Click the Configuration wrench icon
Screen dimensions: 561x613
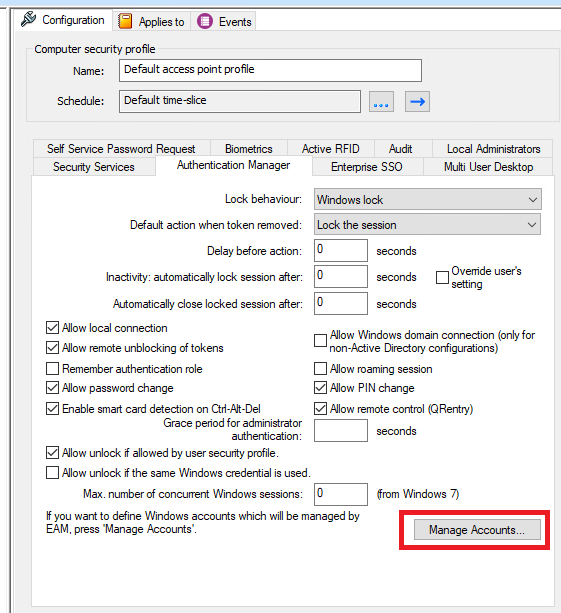click(29, 19)
